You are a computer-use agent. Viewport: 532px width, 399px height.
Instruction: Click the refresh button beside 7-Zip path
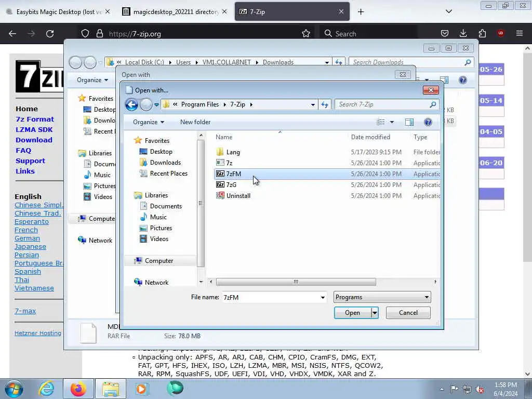pos(325,104)
